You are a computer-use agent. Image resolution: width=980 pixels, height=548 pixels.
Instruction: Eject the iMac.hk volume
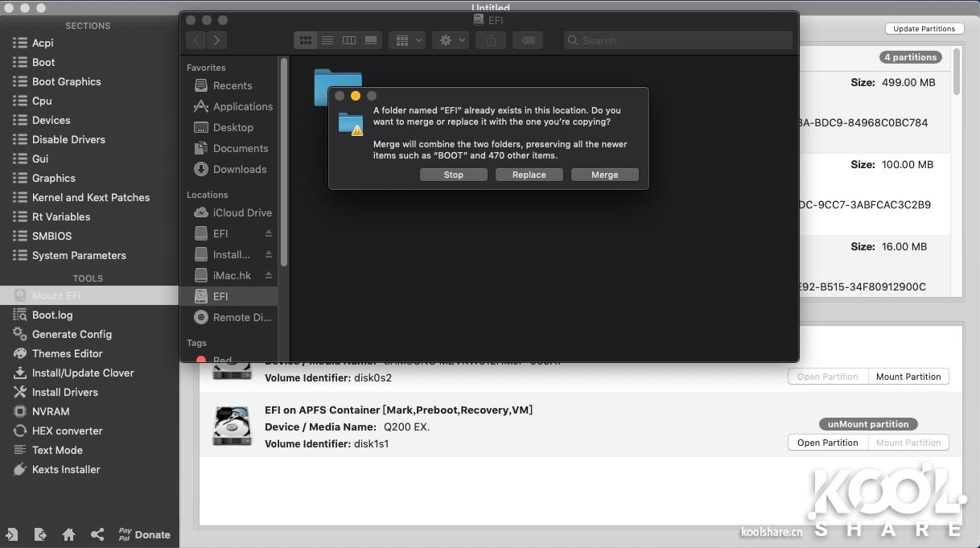(x=269, y=275)
